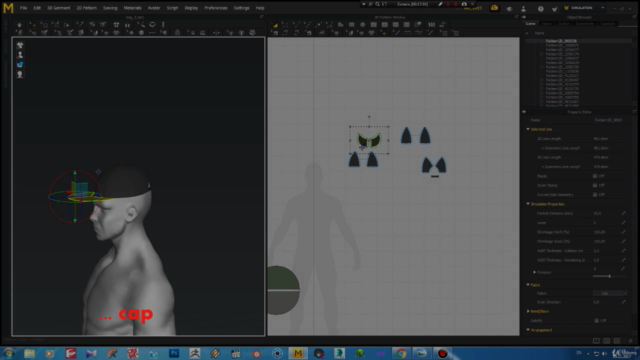Open the 3D Garment menu
Screen dimensions: 640x360
58,8
